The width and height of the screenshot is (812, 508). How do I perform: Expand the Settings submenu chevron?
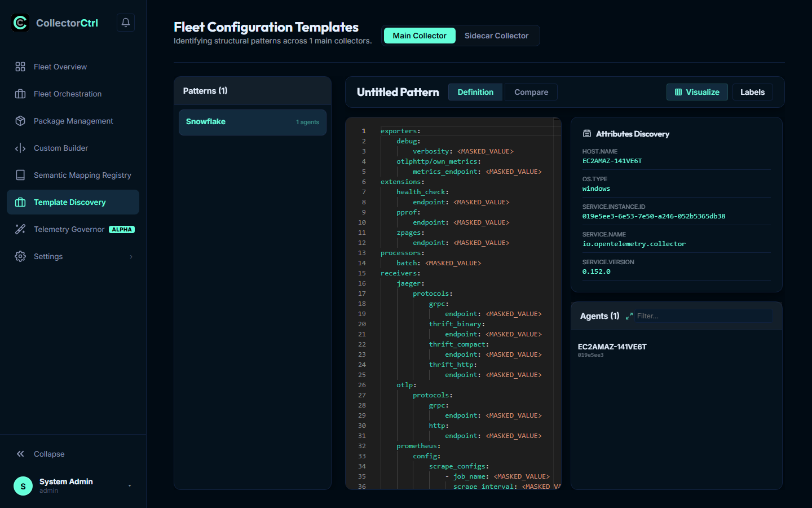(x=131, y=257)
